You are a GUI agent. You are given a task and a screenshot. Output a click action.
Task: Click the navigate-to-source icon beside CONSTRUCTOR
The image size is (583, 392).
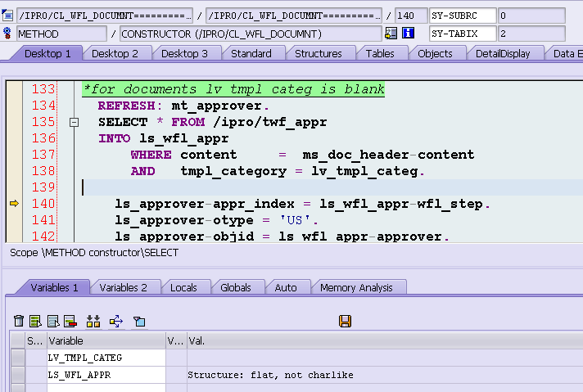click(391, 34)
